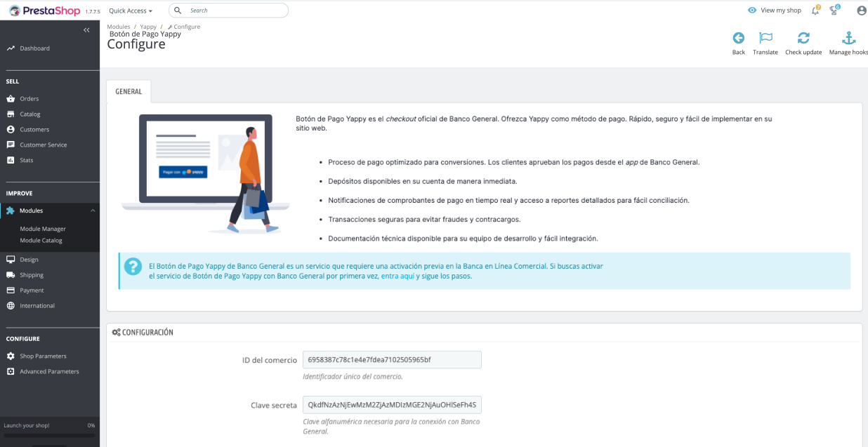Click the Customers person icon

coord(11,130)
